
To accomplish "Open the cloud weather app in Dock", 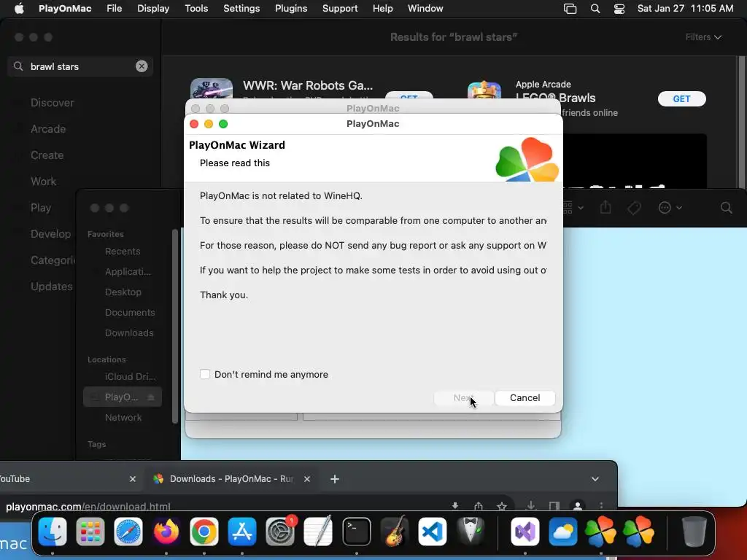I will click(x=562, y=532).
